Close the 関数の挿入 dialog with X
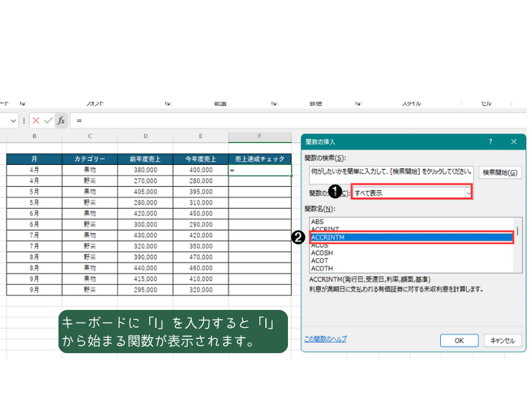Viewport: 532px width, 399px height. click(x=513, y=142)
